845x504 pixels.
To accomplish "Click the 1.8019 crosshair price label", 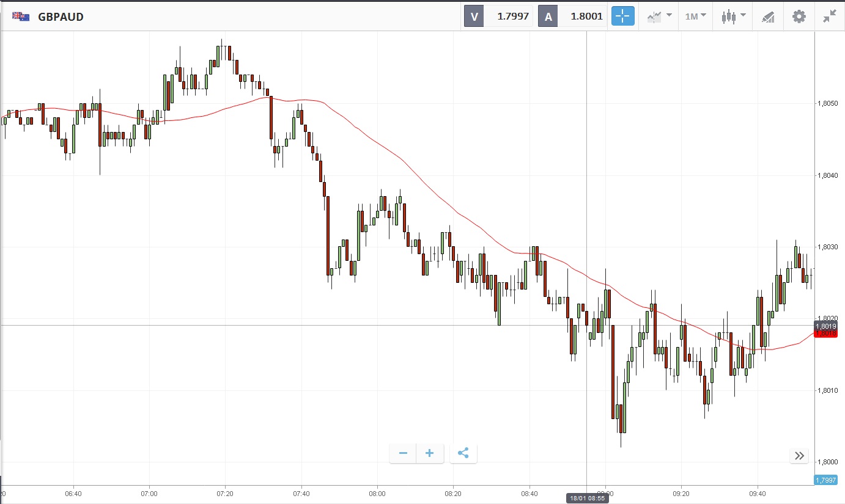I will (826, 326).
